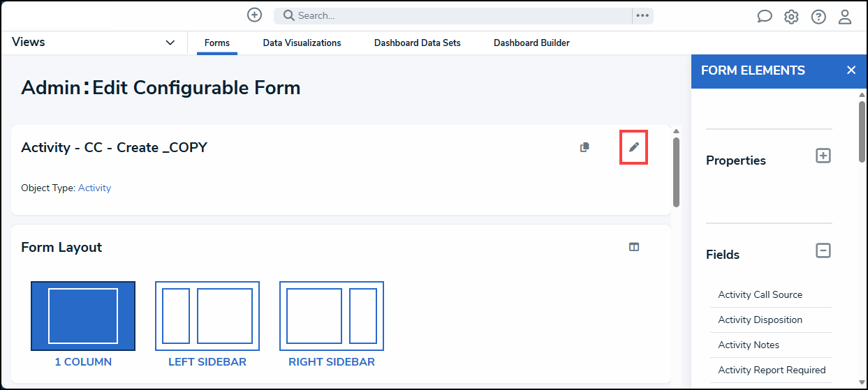Image resolution: width=868 pixels, height=390 pixels.
Task: Click the duplicate form copy icon
Action: pyautogui.click(x=584, y=147)
